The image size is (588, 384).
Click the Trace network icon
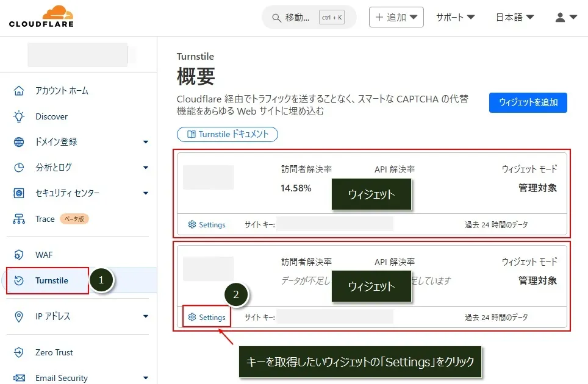tap(19, 219)
